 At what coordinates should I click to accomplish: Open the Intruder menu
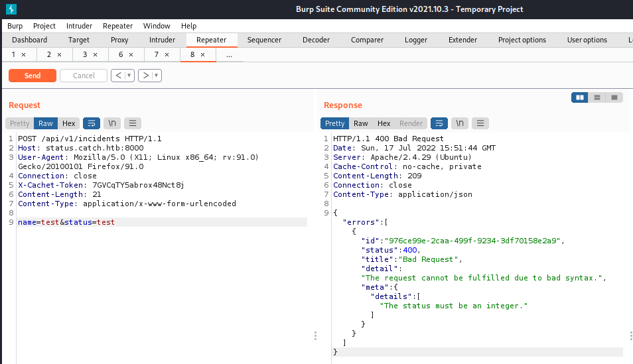pos(79,26)
